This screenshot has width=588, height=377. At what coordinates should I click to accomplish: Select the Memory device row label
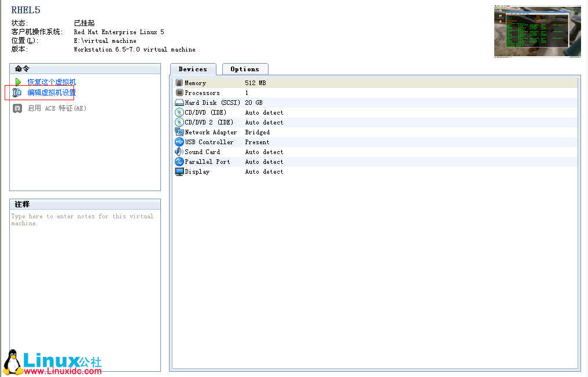coord(196,83)
